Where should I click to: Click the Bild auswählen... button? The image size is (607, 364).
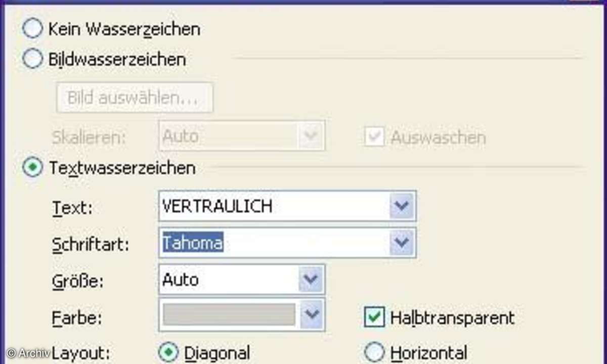135,97
